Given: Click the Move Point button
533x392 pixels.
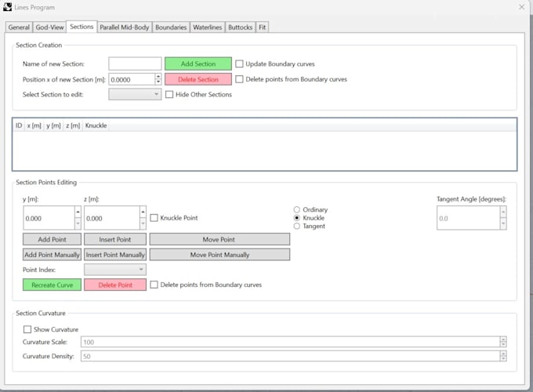Looking at the screenshot, I should 219,239.
